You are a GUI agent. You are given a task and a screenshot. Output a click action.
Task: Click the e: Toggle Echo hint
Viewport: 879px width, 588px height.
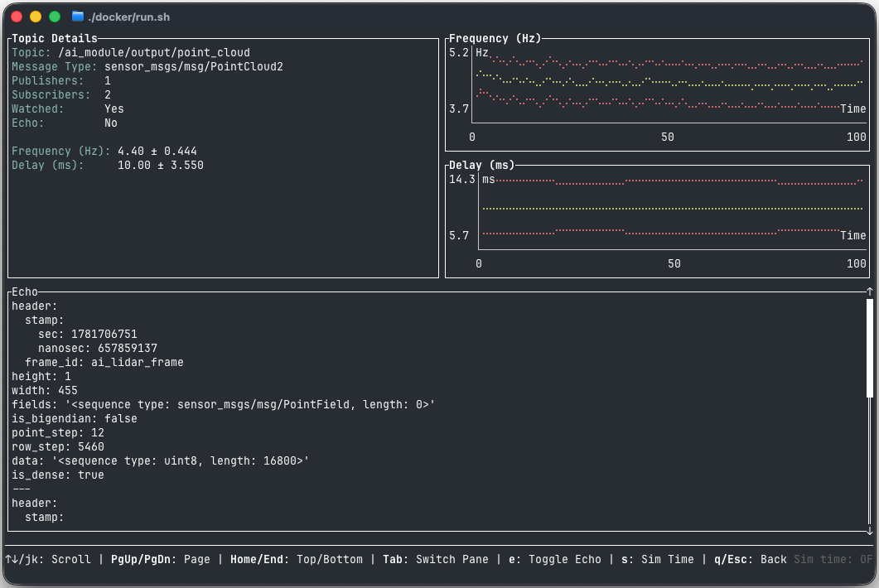click(555, 559)
